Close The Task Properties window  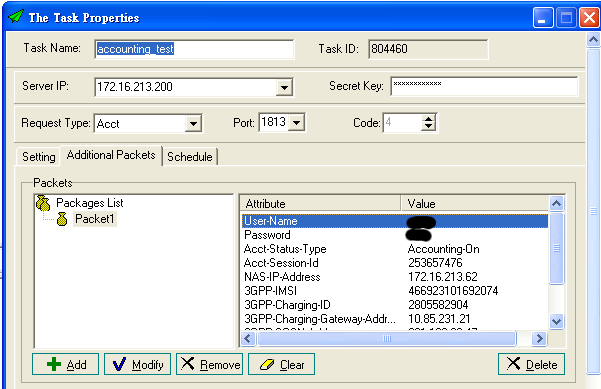[589, 18]
